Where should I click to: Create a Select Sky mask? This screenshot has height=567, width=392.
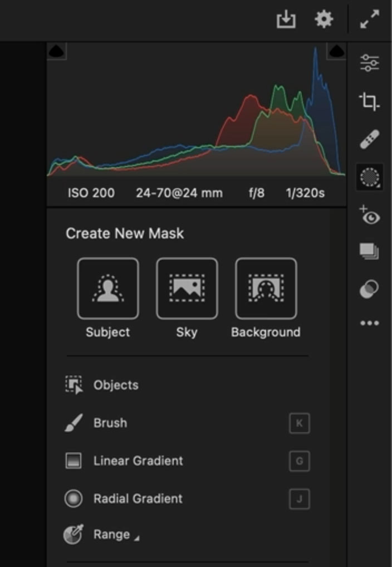tap(187, 289)
